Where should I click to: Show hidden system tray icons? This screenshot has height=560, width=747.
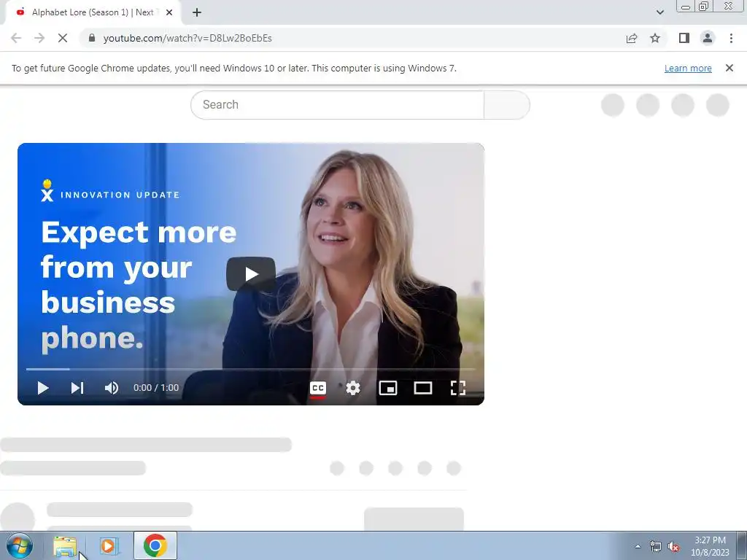[x=638, y=547]
